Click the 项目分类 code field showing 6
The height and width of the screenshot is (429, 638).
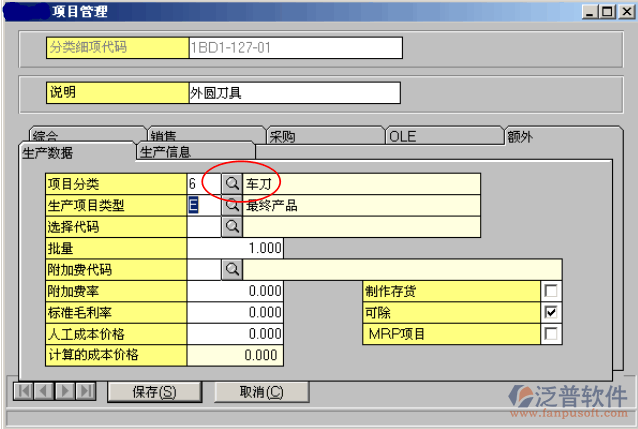tap(204, 184)
